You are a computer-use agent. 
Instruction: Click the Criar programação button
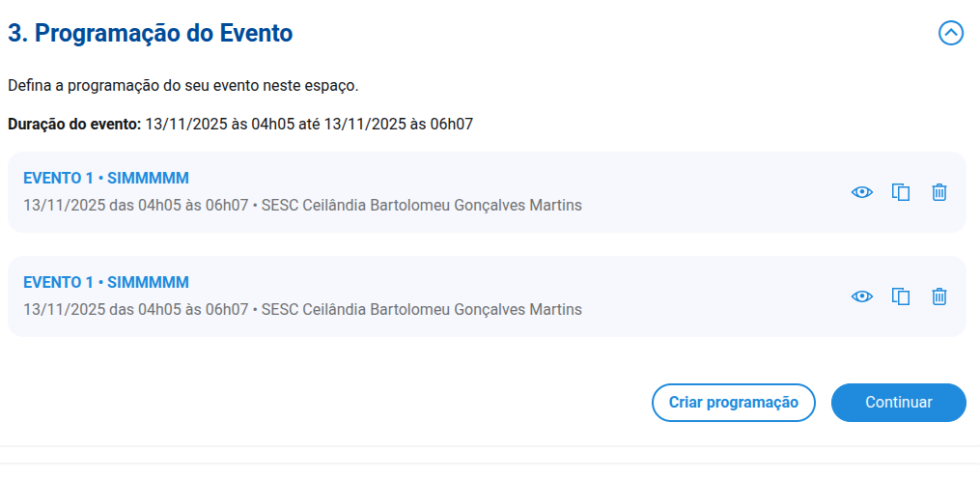click(734, 403)
